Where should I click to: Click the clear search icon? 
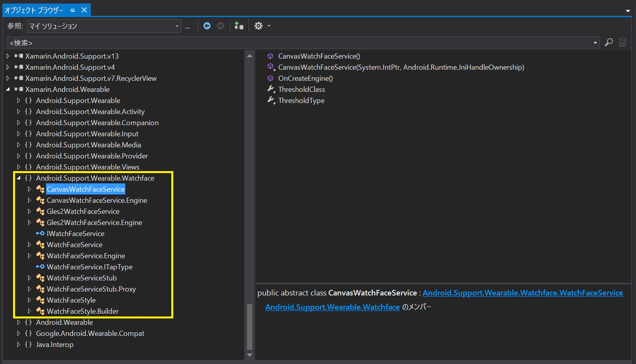[x=623, y=42]
